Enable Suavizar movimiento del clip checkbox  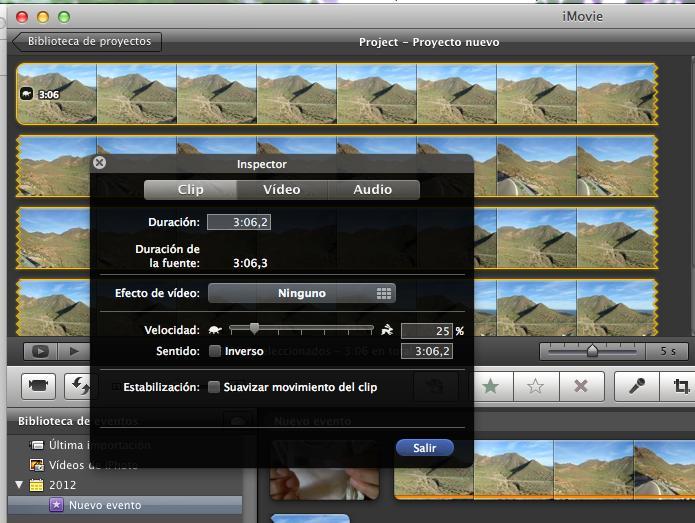click(214, 387)
